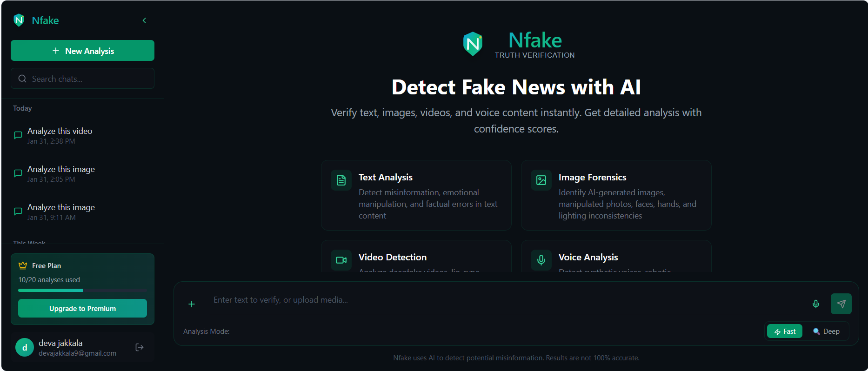Click the plus icon to attach media

192,304
